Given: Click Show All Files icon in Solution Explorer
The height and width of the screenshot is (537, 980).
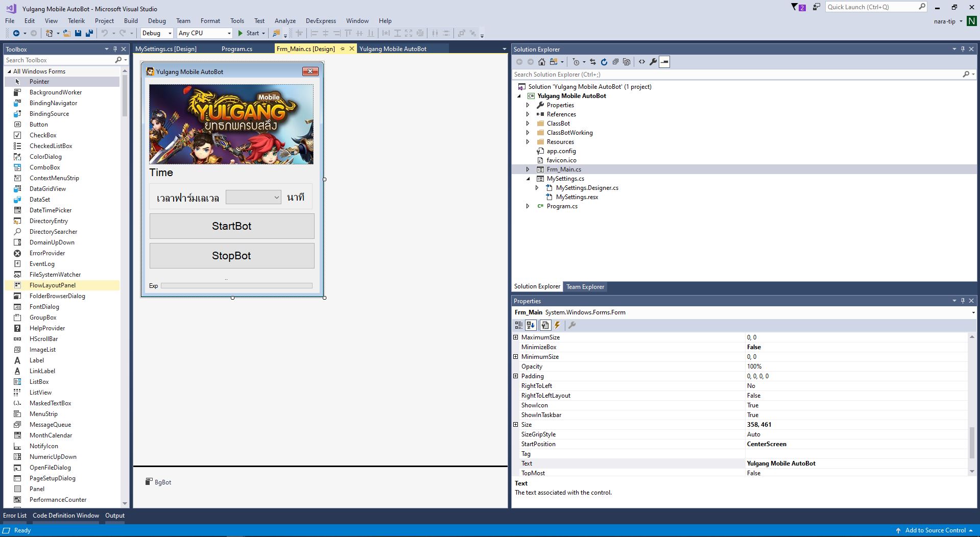Looking at the screenshot, I should click(627, 62).
